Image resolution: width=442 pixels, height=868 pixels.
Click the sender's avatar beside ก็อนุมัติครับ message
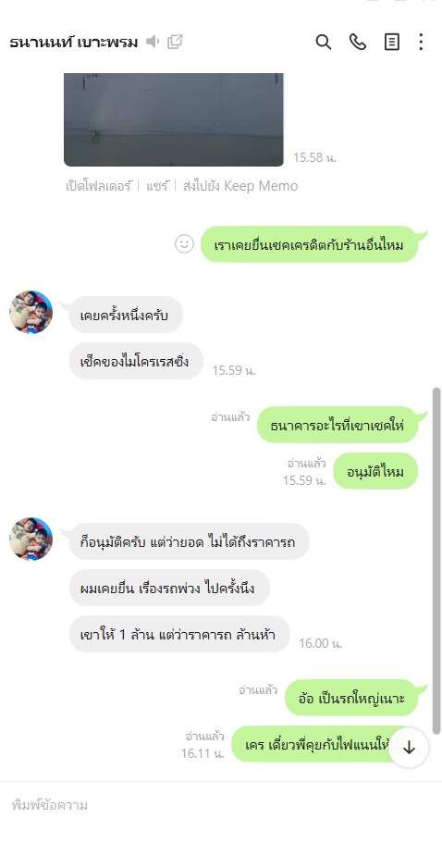31,539
